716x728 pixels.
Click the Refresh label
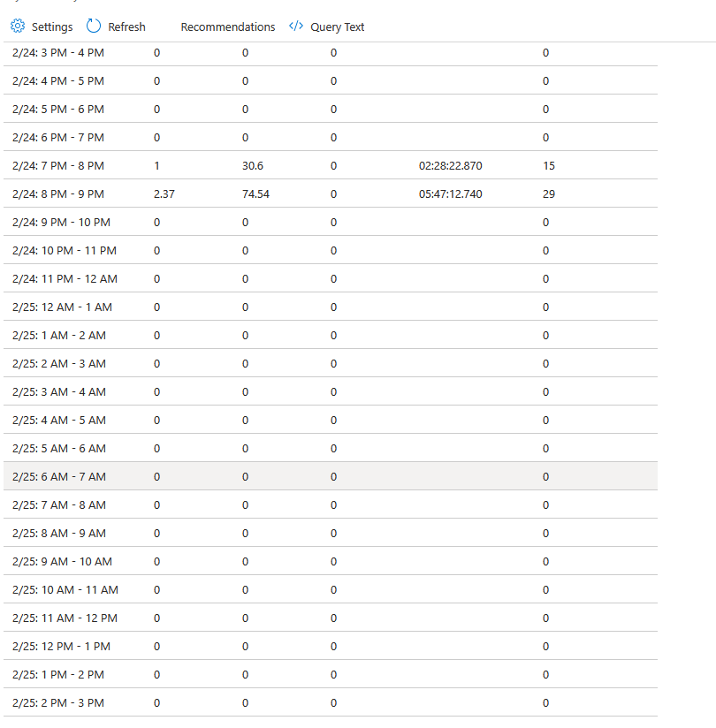coord(126,27)
